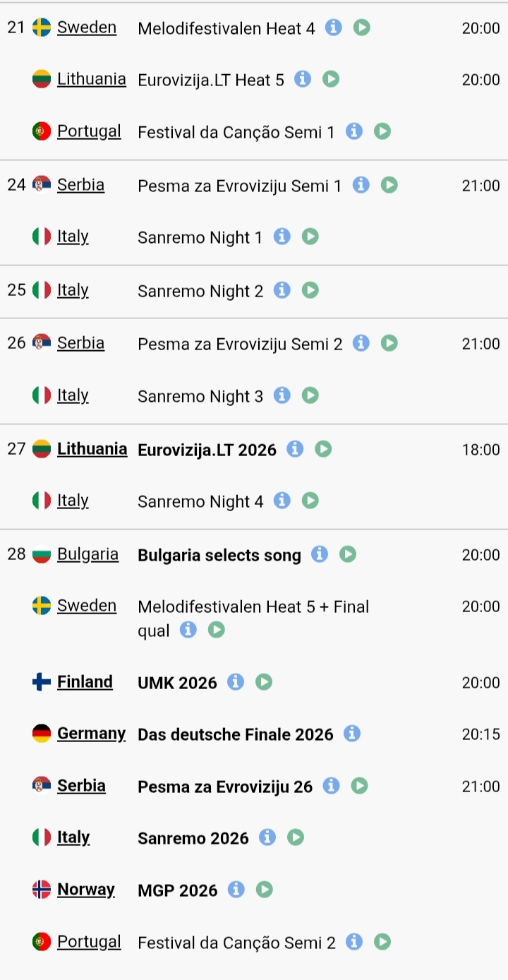Open info icon for MGP 2026
The width and height of the screenshot is (508, 980).
click(x=236, y=890)
